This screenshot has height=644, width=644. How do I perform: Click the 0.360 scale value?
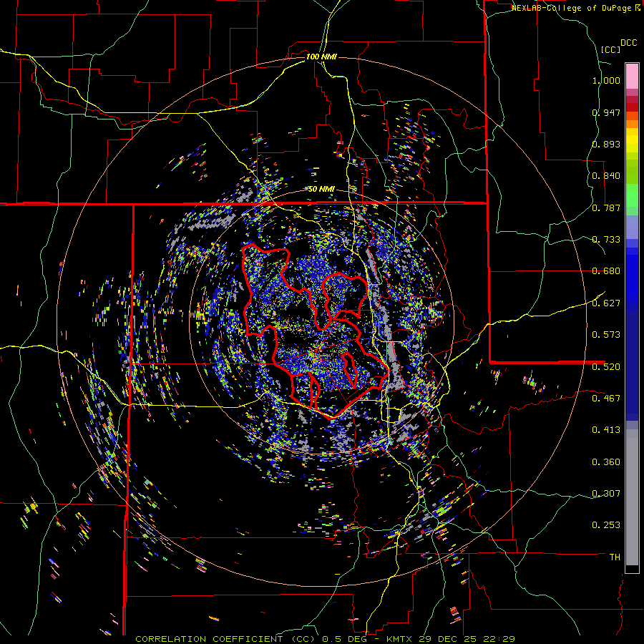point(606,462)
